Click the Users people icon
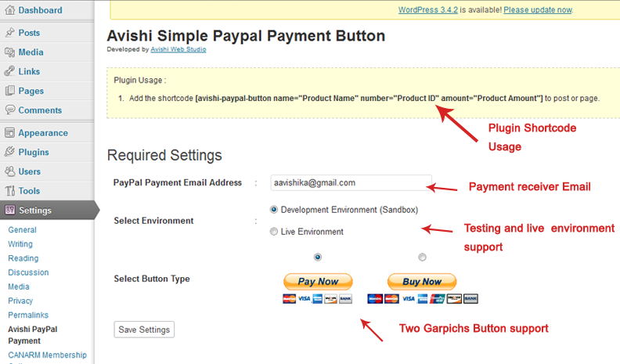 pos(10,171)
